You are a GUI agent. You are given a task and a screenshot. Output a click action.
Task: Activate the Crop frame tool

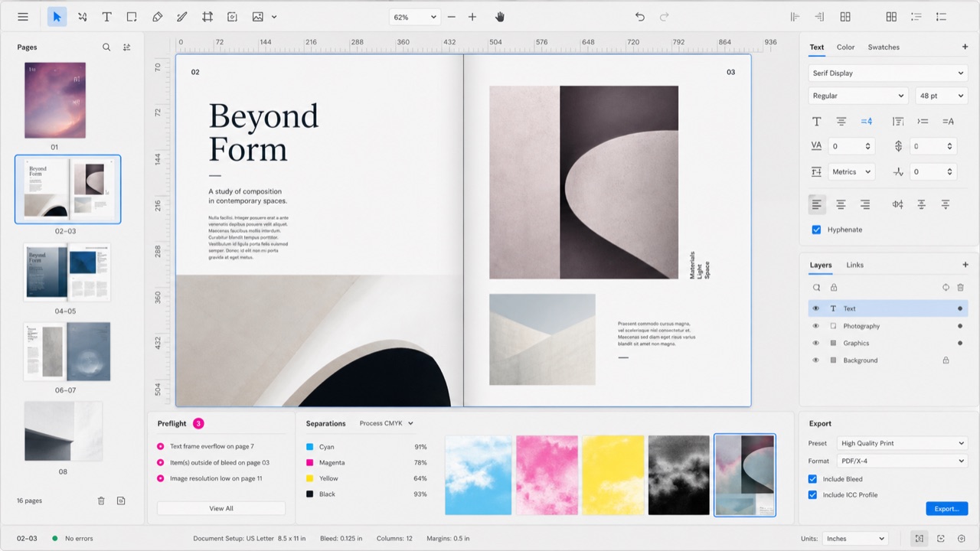click(207, 17)
